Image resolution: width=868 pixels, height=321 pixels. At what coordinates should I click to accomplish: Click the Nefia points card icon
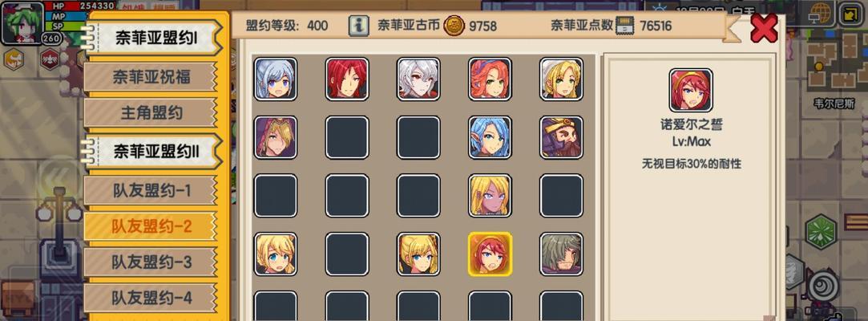point(624,26)
